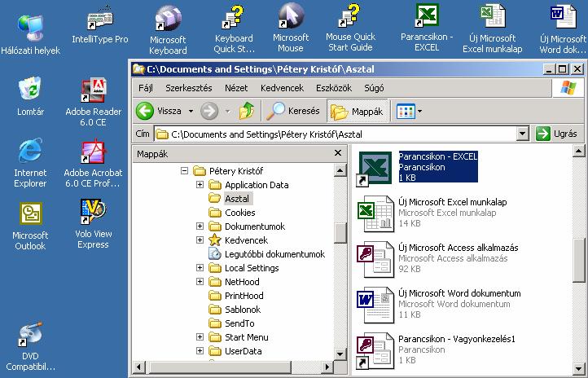Image resolution: width=588 pixels, height=378 pixels.
Task: Select Sablonok folder in tree
Action: point(243,310)
